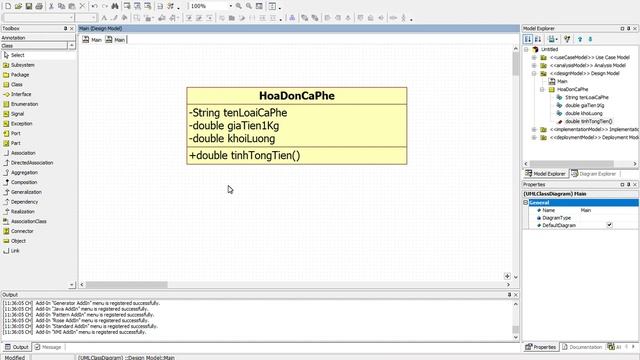Open the Message tab
This screenshot has width=640, height=360.
pyautogui.click(x=48, y=347)
